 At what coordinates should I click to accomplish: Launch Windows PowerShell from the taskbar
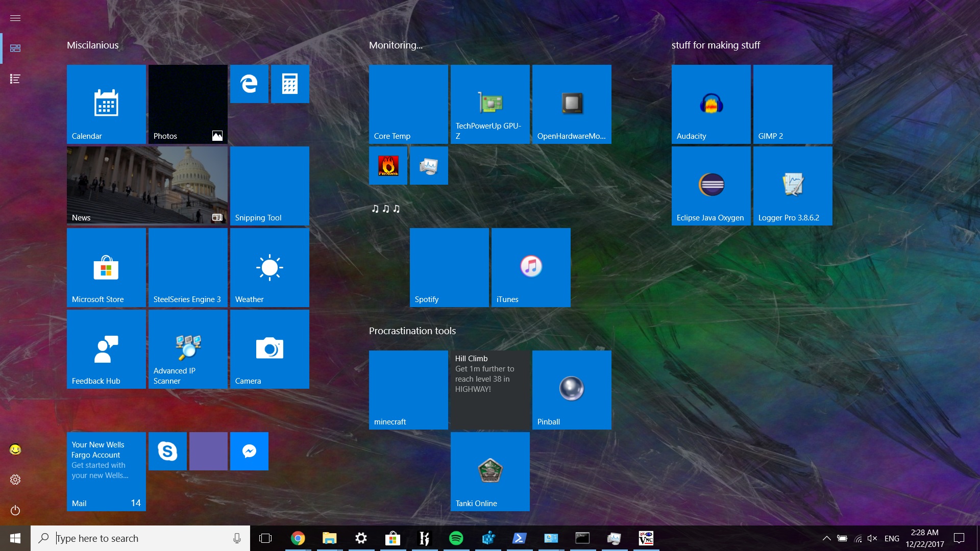coord(519,538)
